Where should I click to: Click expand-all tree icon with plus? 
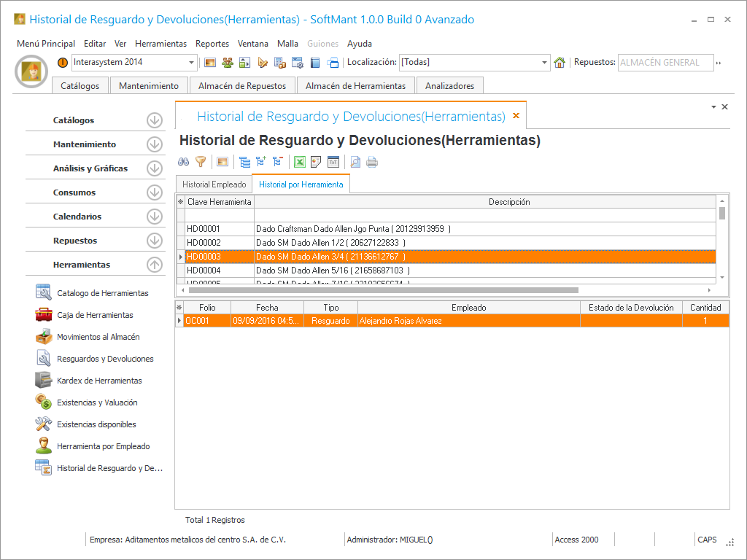pos(261,162)
